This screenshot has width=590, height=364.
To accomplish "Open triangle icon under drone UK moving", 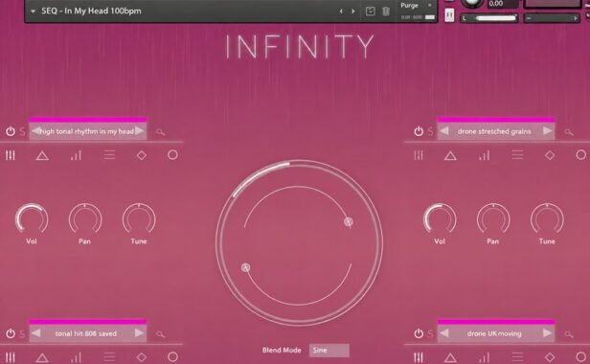I will tap(450, 357).
